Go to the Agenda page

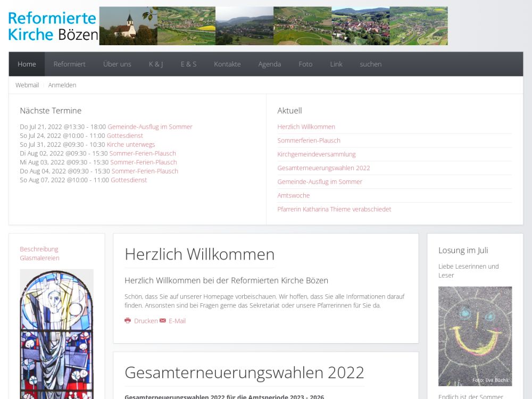point(269,64)
